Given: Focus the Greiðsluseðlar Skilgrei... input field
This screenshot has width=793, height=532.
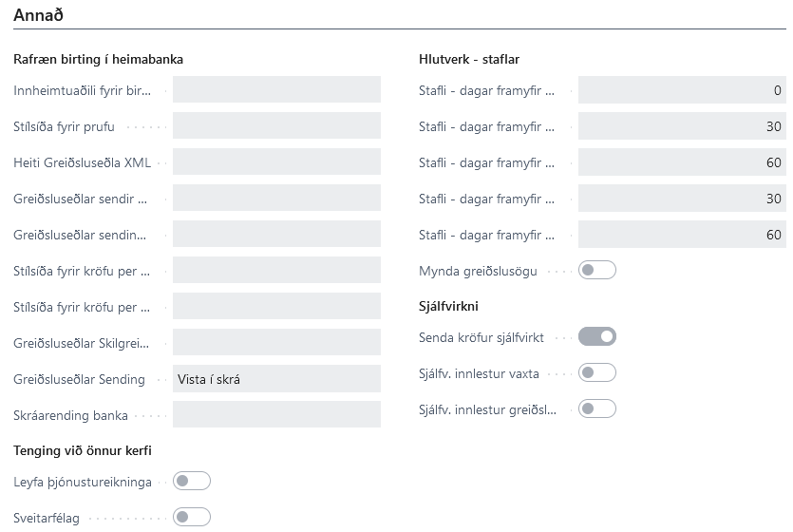Looking at the screenshot, I should [x=276, y=343].
